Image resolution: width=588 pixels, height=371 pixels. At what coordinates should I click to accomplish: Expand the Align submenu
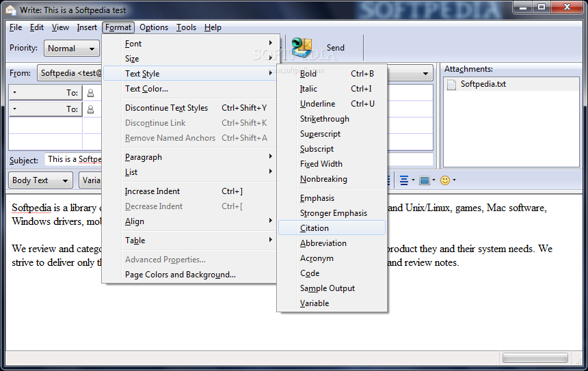click(x=191, y=221)
